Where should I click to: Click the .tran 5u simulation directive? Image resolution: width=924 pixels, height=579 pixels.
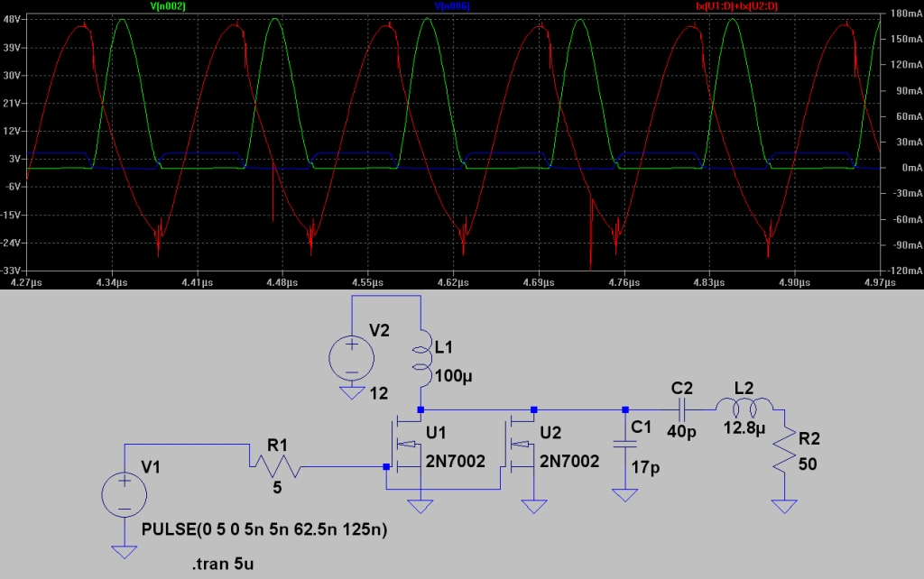224,563
